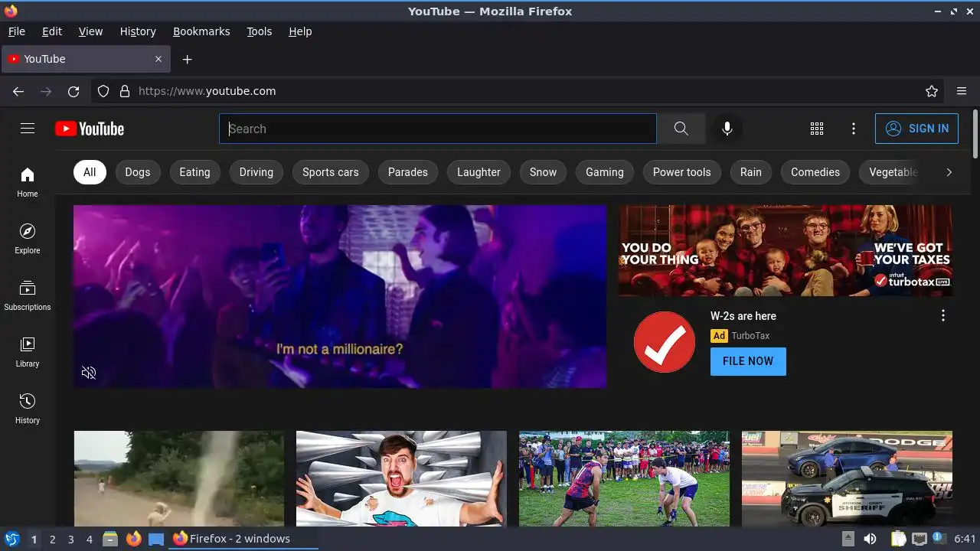This screenshot has width=980, height=551.
Task: Open the rugby players video thumbnail
Action: pyautogui.click(x=624, y=478)
